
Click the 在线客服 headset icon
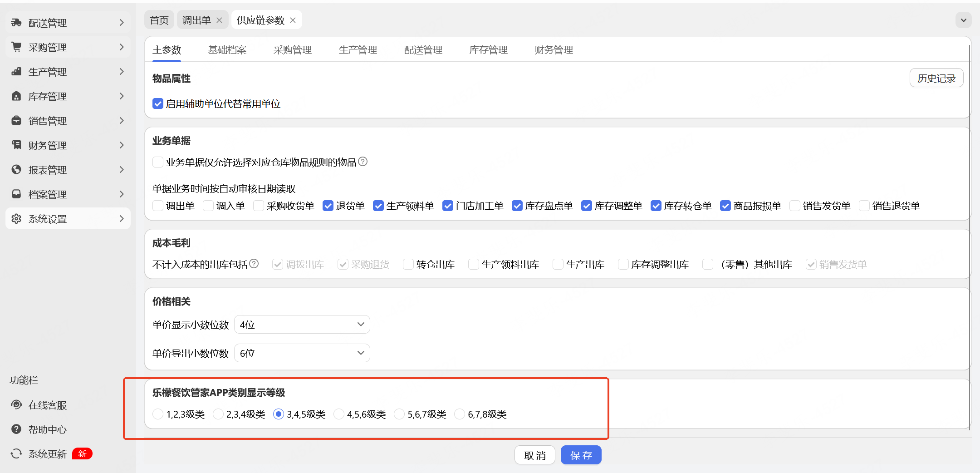pos(16,404)
